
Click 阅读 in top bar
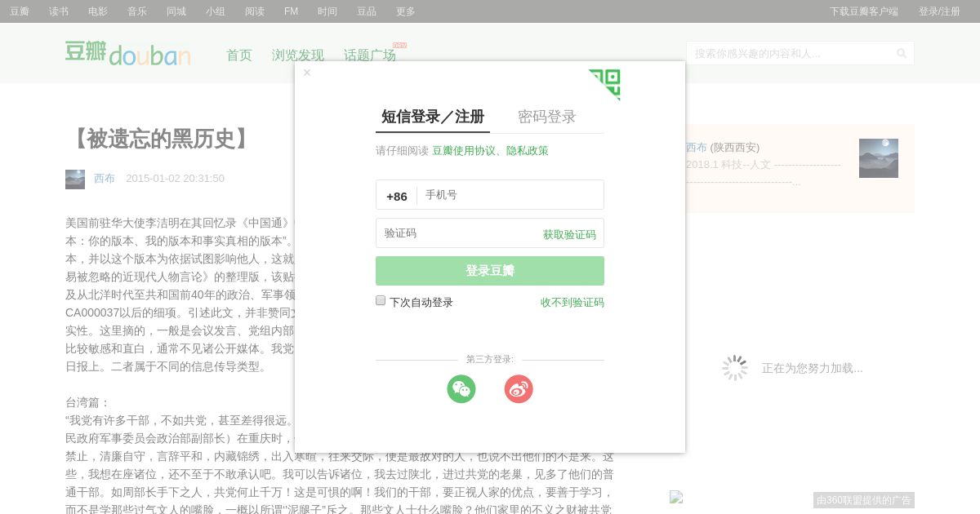point(255,11)
